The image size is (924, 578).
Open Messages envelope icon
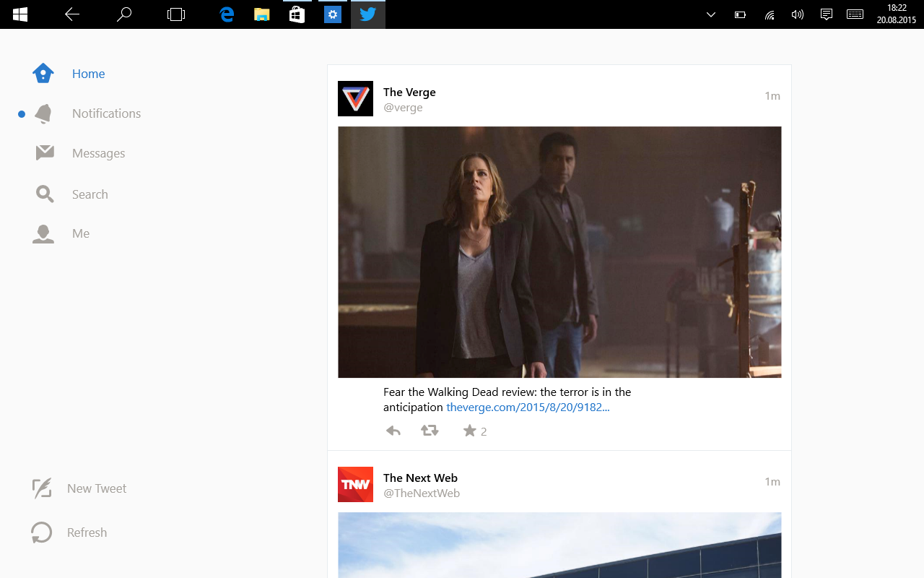point(45,152)
